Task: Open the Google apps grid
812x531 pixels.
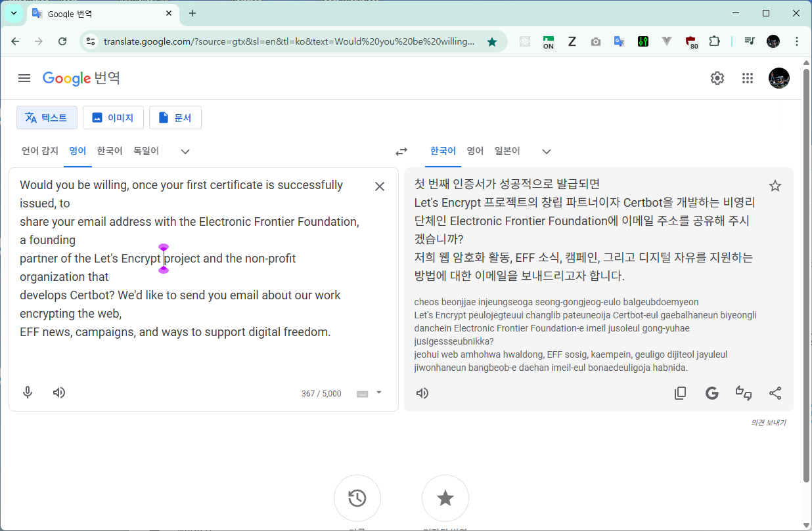Action: click(x=747, y=78)
